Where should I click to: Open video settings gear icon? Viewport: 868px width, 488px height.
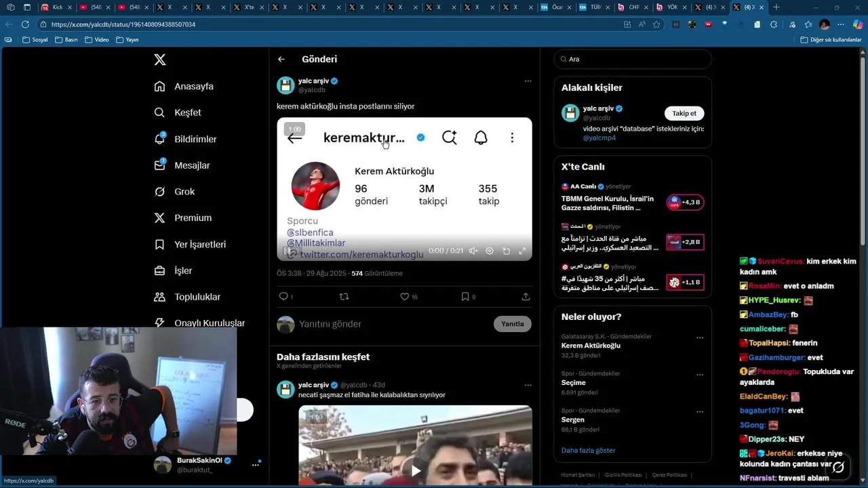(490, 251)
